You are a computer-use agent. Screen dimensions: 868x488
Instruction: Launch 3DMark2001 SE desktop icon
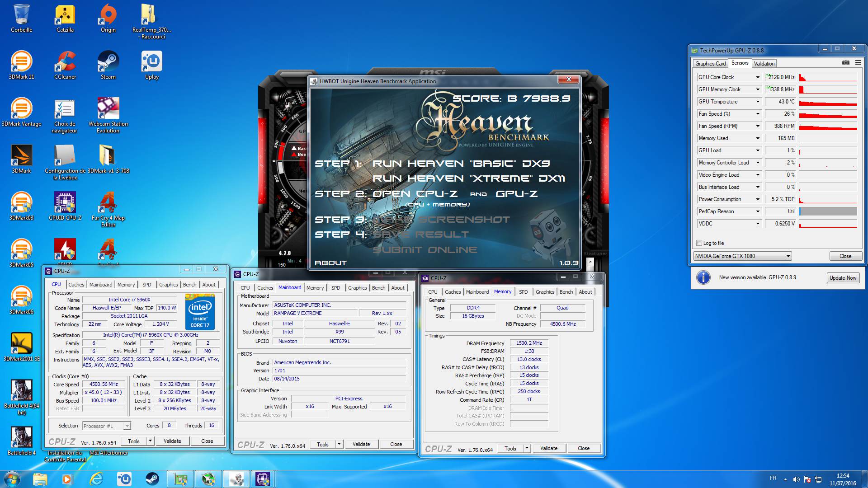21,347
